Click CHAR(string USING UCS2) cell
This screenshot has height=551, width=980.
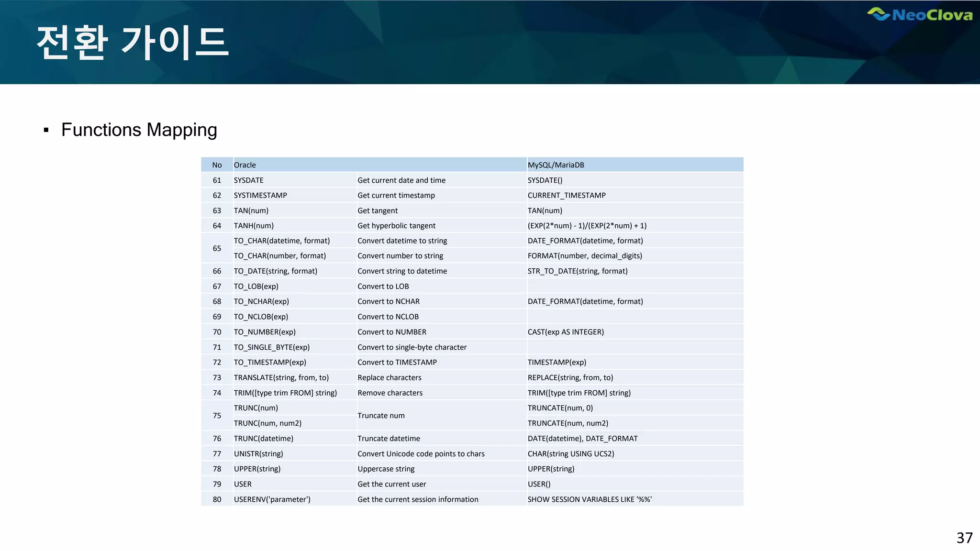click(x=571, y=454)
